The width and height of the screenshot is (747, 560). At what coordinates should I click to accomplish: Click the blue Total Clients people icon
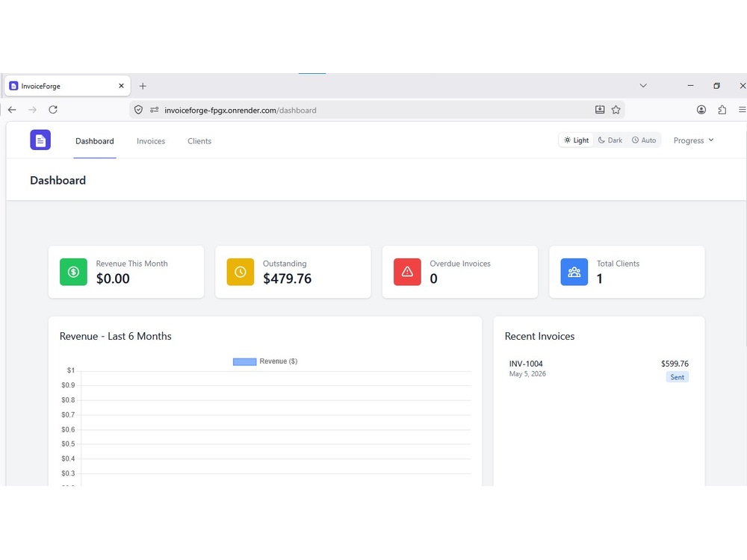tap(574, 272)
